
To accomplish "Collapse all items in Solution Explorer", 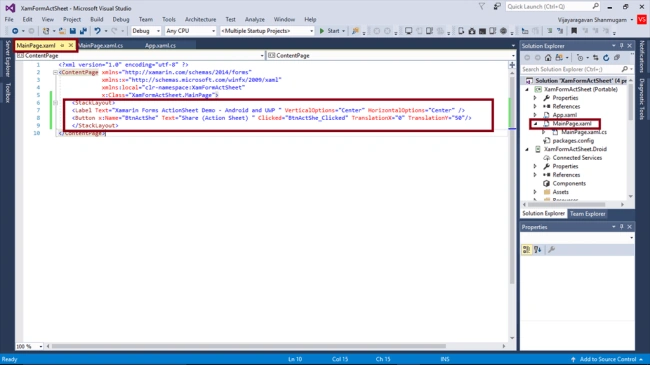I will pos(617,58).
